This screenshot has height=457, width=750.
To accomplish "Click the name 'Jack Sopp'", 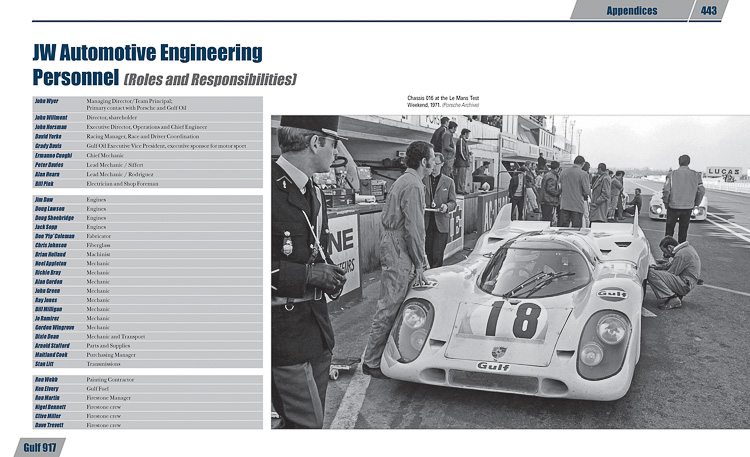I will click(x=46, y=227).
